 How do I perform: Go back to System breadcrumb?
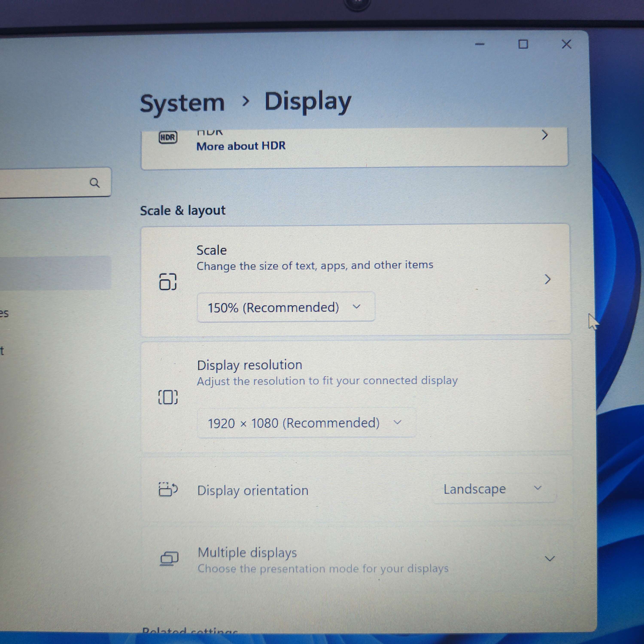click(x=182, y=103)
